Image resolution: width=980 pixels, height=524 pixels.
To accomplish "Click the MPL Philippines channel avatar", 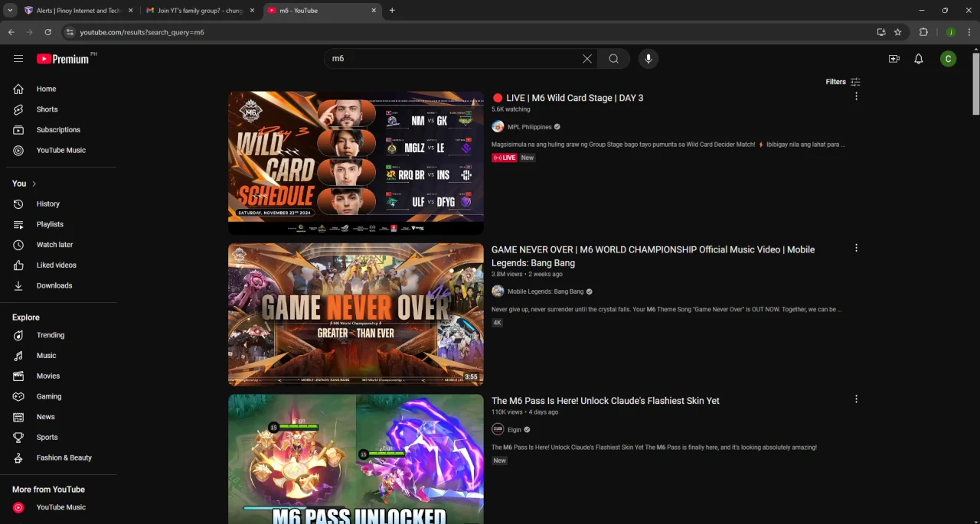I will click(498, 127).
